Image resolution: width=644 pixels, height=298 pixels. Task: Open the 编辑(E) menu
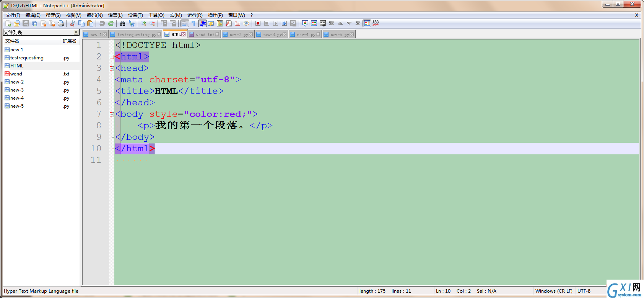(33, 15)
